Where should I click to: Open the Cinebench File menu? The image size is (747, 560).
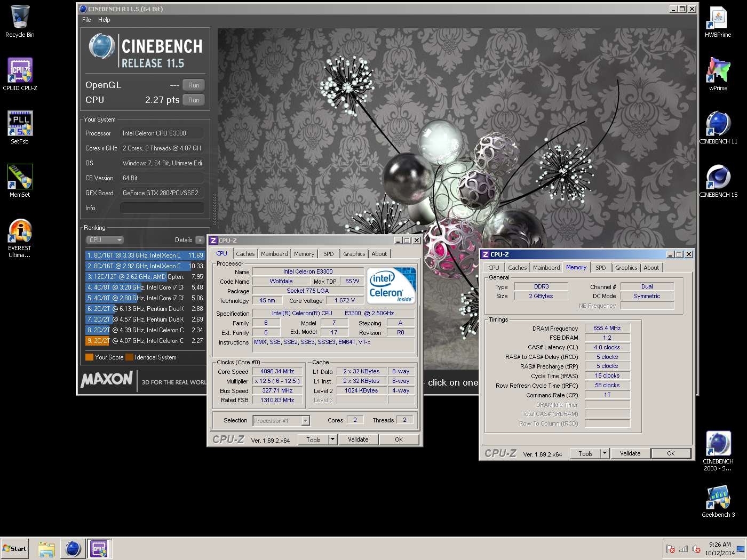click(x=86, y=20)
